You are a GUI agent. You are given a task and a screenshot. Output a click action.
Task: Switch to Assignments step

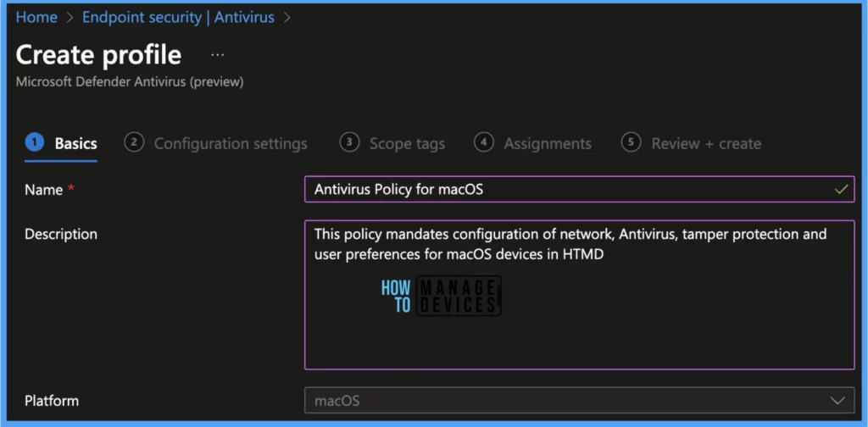point(532,143)
